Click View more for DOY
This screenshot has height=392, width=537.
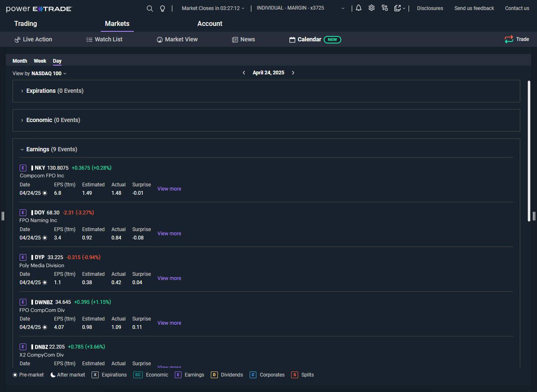coord(169,234)
